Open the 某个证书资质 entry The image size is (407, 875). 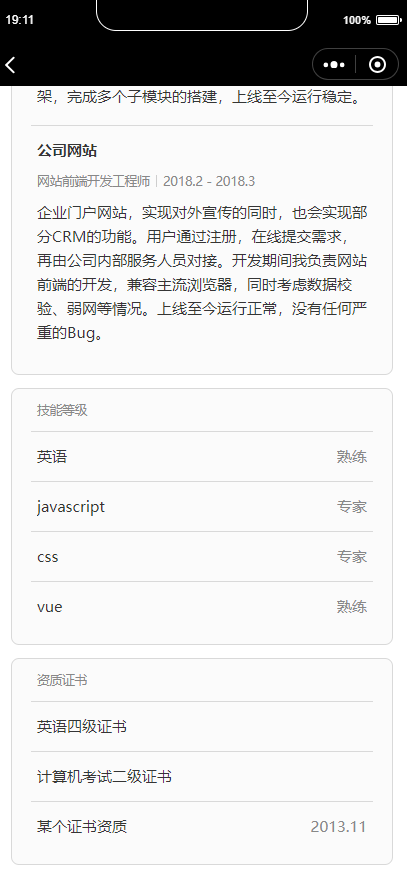[202, 827]
